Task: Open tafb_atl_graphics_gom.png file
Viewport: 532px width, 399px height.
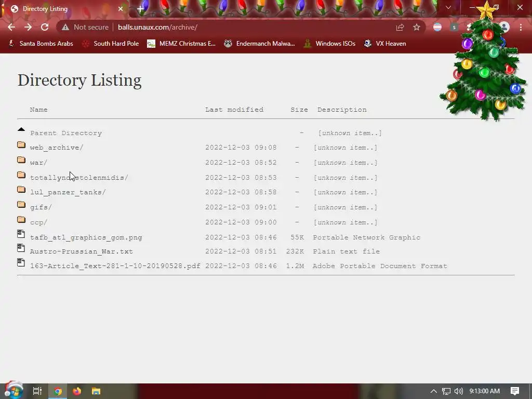Action: tap(86, 237)
